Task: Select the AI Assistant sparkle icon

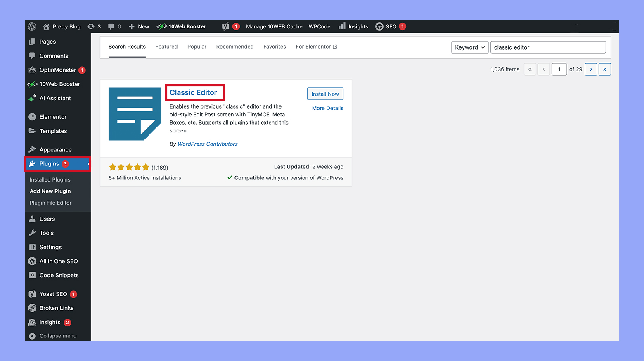Action: [x=32, y=98]
